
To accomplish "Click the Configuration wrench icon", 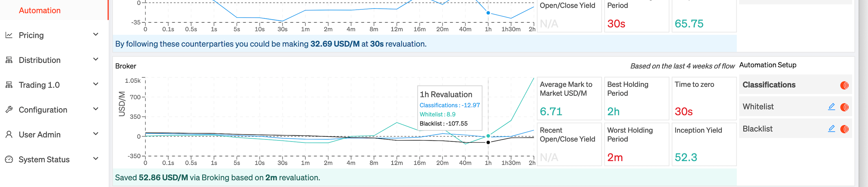I will (9, 110).
